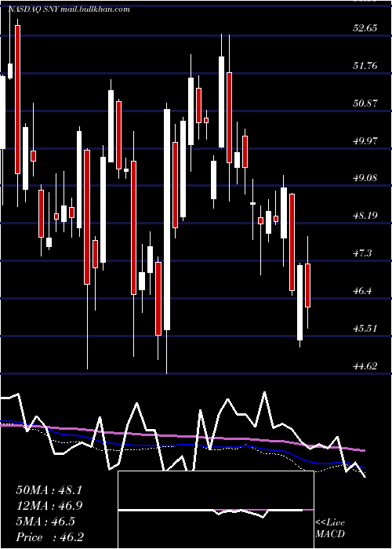
Task: Select the 49.97 price axis label
Action: coord(365,140)
